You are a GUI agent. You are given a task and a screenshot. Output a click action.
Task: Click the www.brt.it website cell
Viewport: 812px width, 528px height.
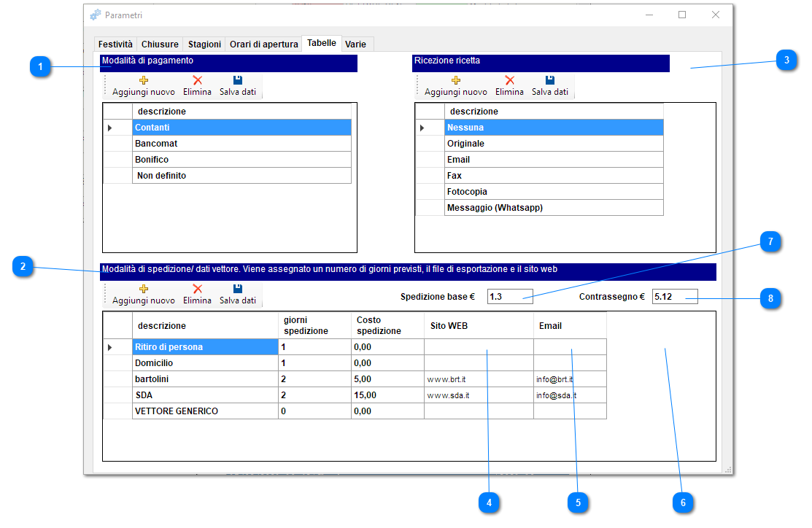pos(479,379)
